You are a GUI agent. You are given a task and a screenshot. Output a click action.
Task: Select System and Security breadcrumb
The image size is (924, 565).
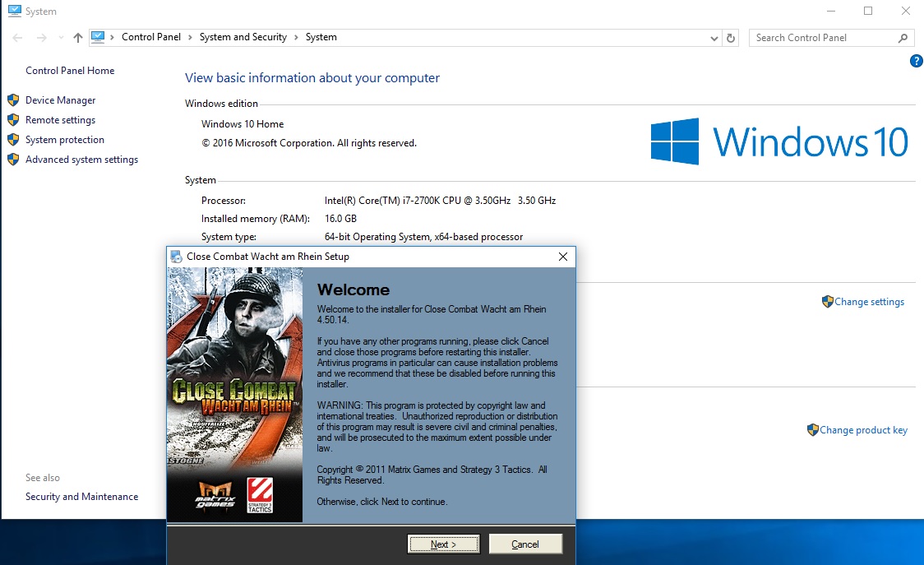[243, 36]
